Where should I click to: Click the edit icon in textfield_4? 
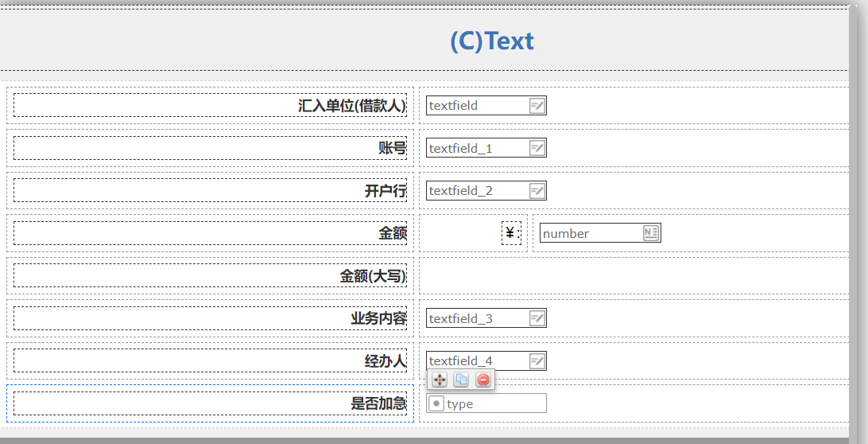pos(537,361)
